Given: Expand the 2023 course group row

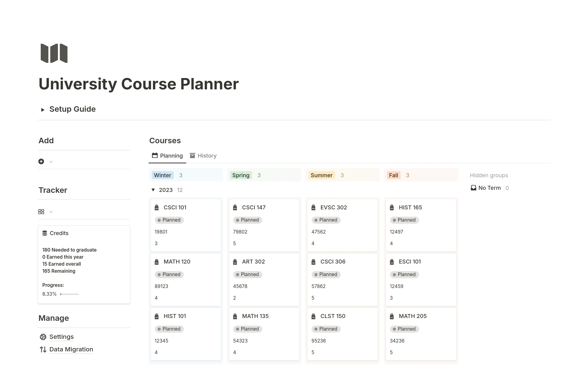Looking at the screenshot, I should pos(153,190).
